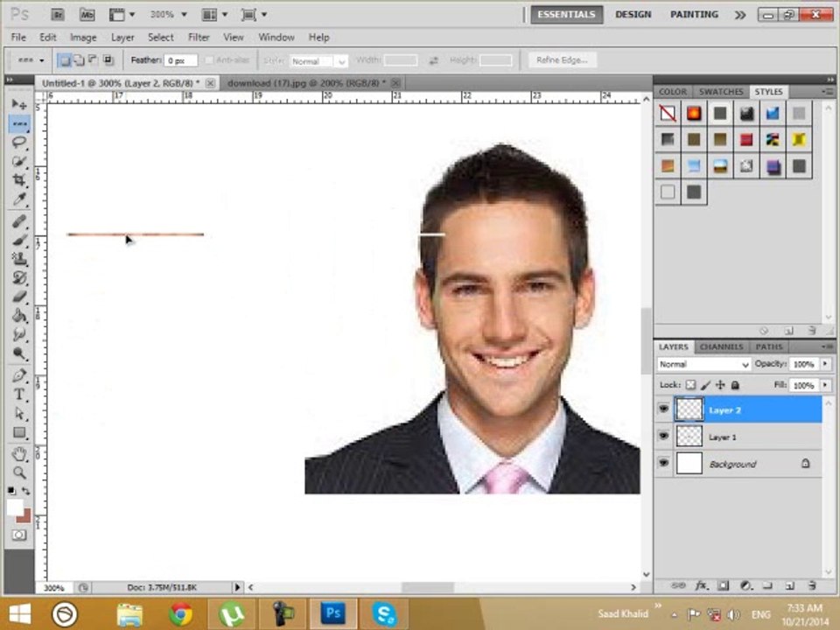The image size is (840, 630).
Task: Click the foreground color swatch
Action: (x=15, y=507)
